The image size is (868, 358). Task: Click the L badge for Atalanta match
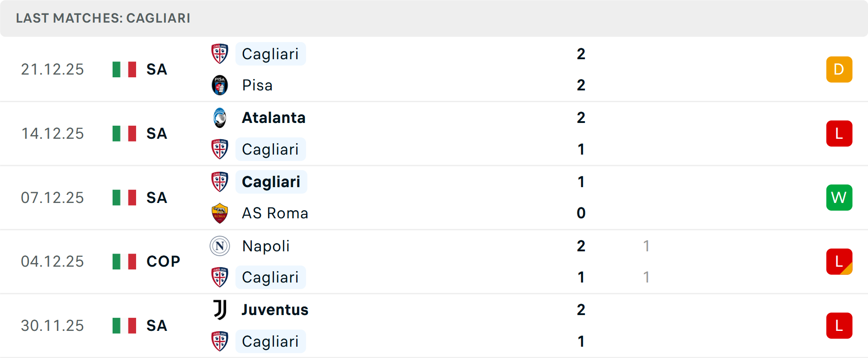(x=839, y=133)
